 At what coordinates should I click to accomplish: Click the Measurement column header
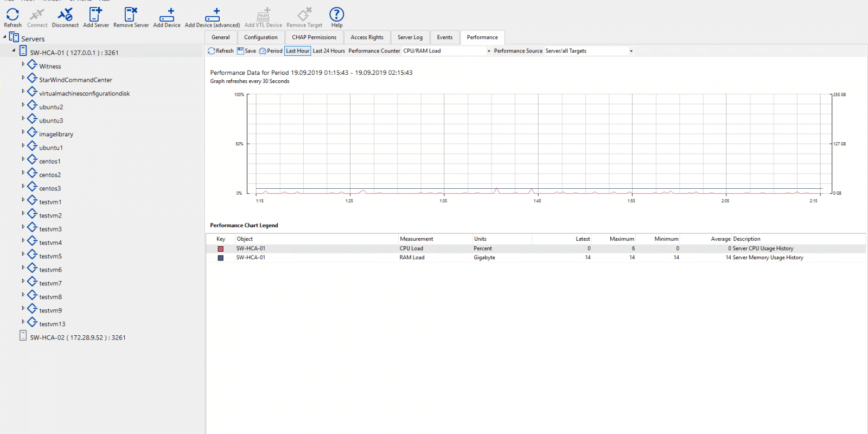click(435, 239)
